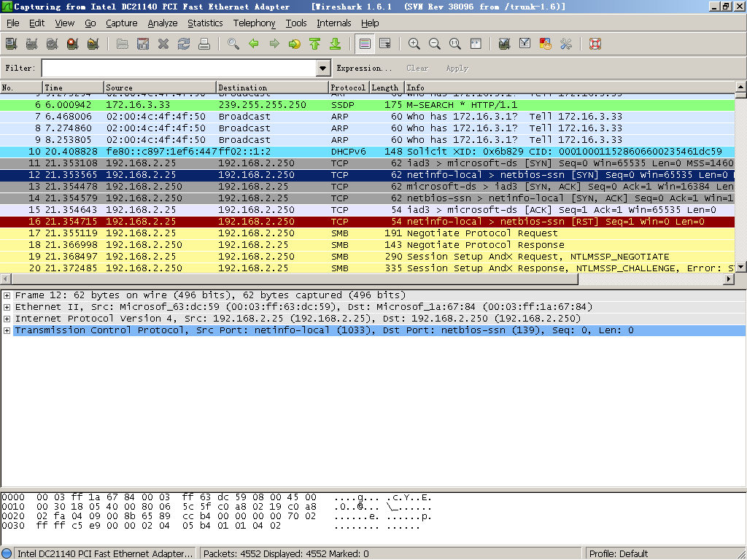This screenshot has width=747, height=560.
Task: Open the Go menu
Action: pyautogui.click(x=90, y=23)
